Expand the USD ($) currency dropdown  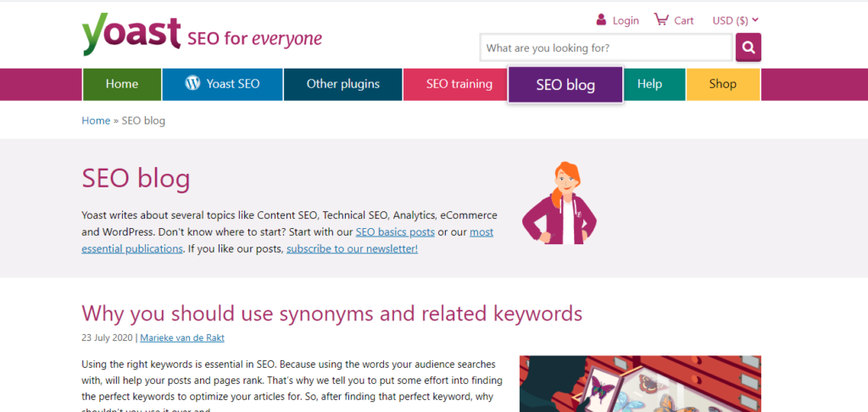tap(735, 20)
